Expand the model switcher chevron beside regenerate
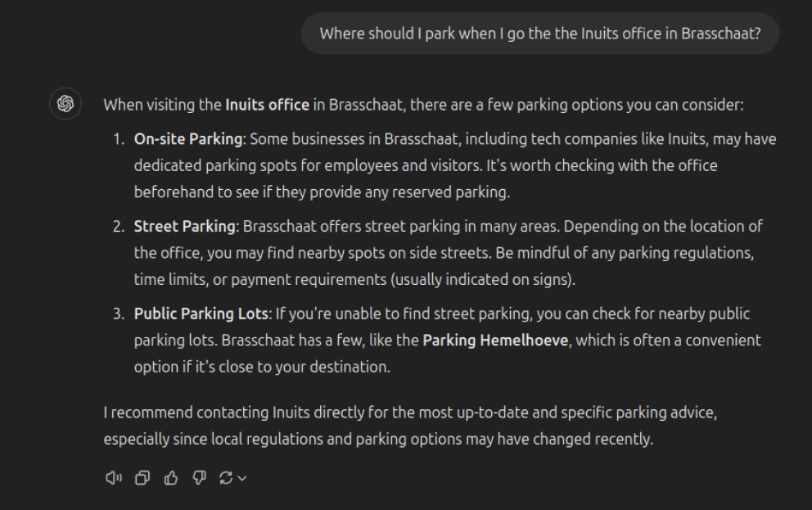812x510 pixels. pyautogui.click(x=242, y=478)
